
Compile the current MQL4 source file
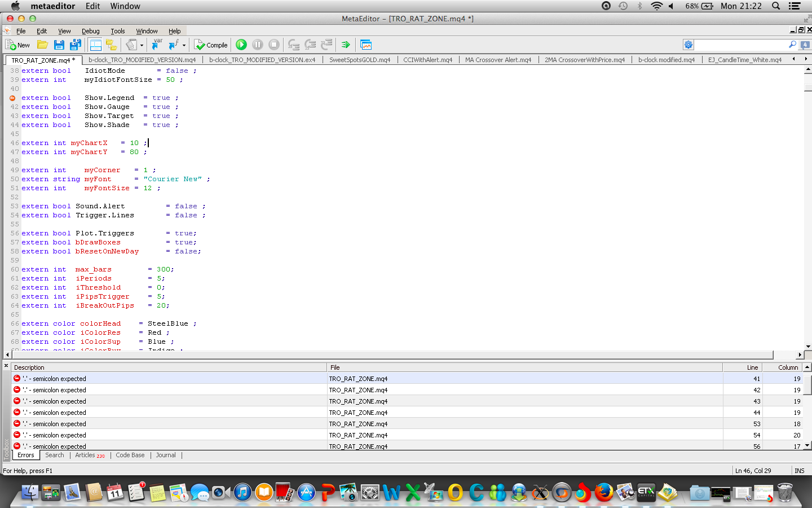(x=210, y=45)
